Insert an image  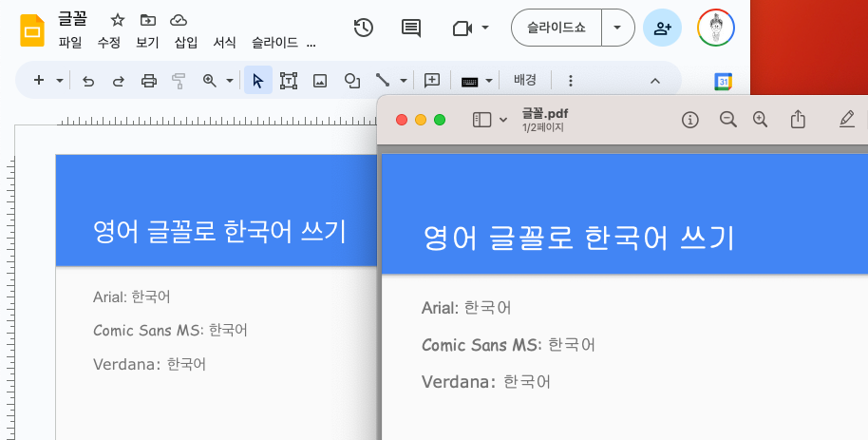coord(320,81)
